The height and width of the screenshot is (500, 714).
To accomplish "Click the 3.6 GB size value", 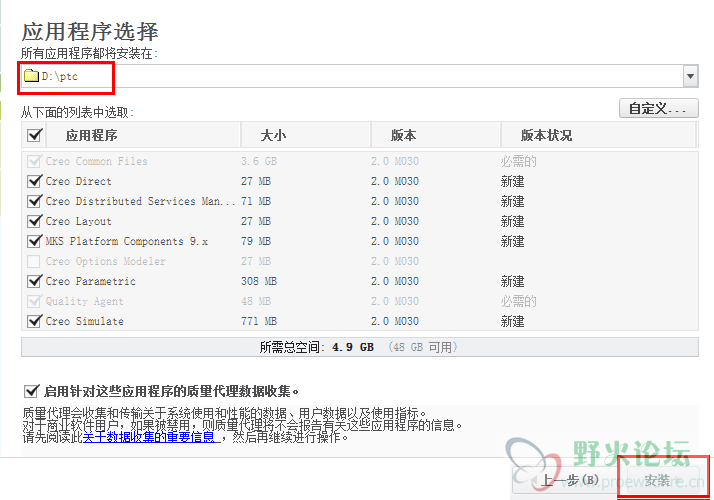I will coord(259,161).
